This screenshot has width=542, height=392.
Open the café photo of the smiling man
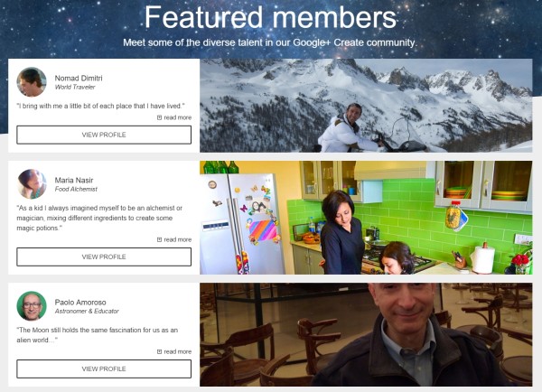click(x=366, y=334)
